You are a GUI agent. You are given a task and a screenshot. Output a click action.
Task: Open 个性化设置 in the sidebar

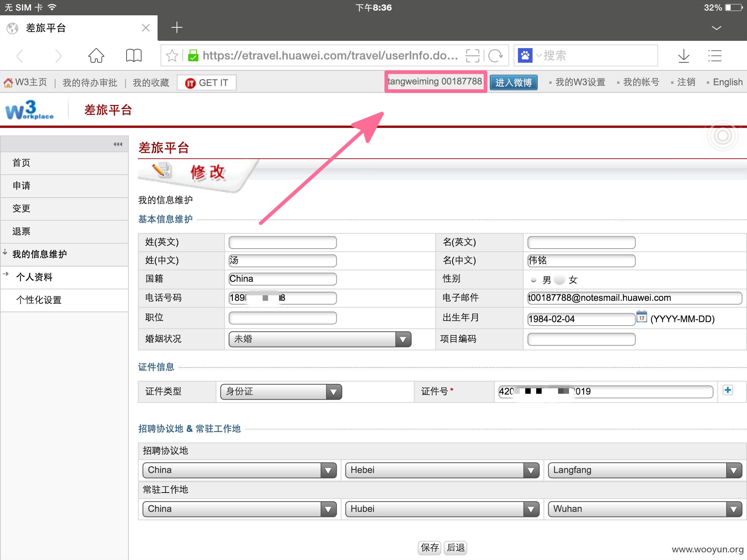[64, 300]
